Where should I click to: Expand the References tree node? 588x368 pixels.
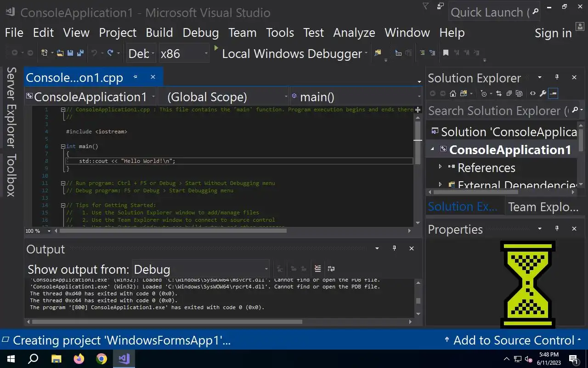(x=440, y=167)
